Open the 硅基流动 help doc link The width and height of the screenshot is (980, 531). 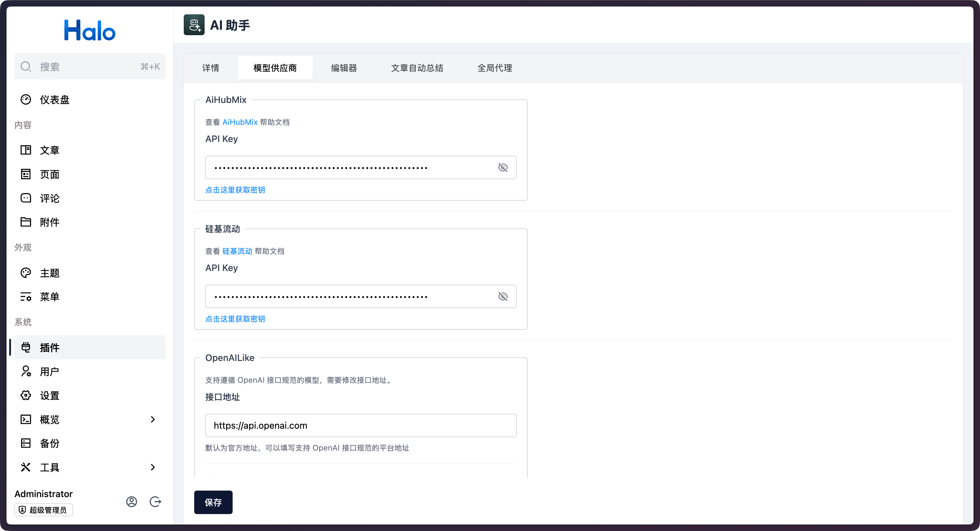tap(238, 251)
